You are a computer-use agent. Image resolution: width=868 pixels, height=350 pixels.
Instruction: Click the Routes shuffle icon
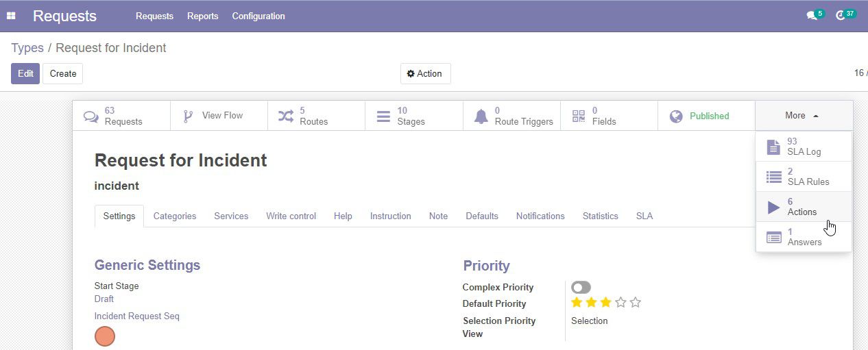[285, 116]
